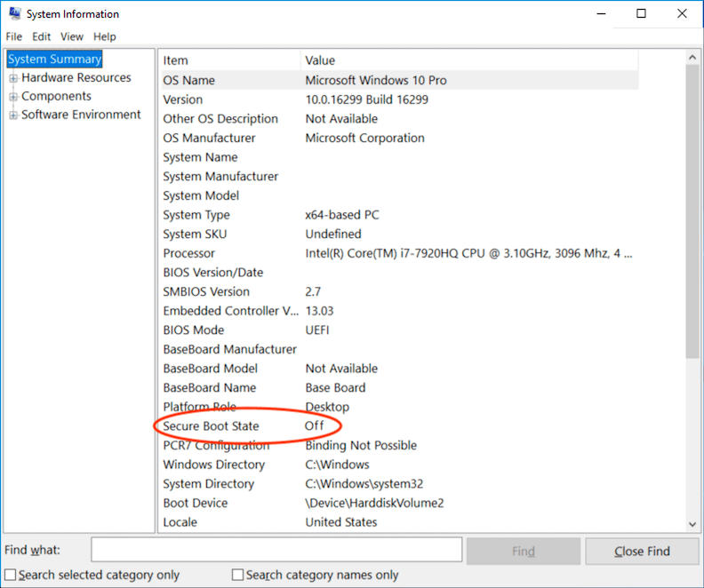Enable Search selected category only checkbox
Screen dimensions: 704x588
pos(11,575)
